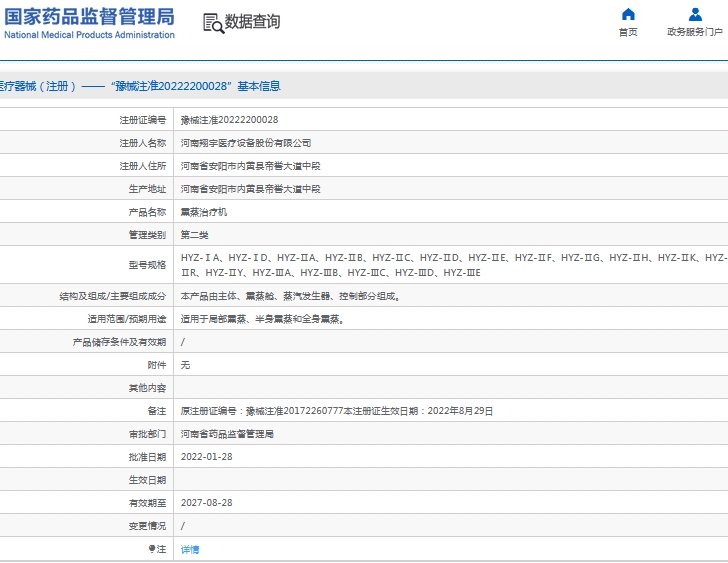Click approval department 河南省药品监督管理局
Image resolution: width=728 pixels, height=563 pixels.
[x=227, y=434]
